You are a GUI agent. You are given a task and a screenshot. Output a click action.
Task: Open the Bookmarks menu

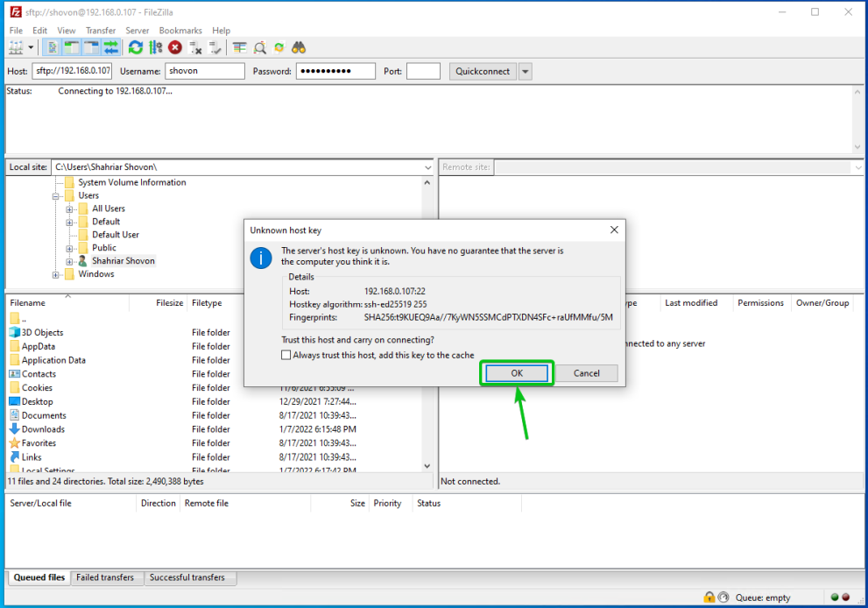click(180, 31)
